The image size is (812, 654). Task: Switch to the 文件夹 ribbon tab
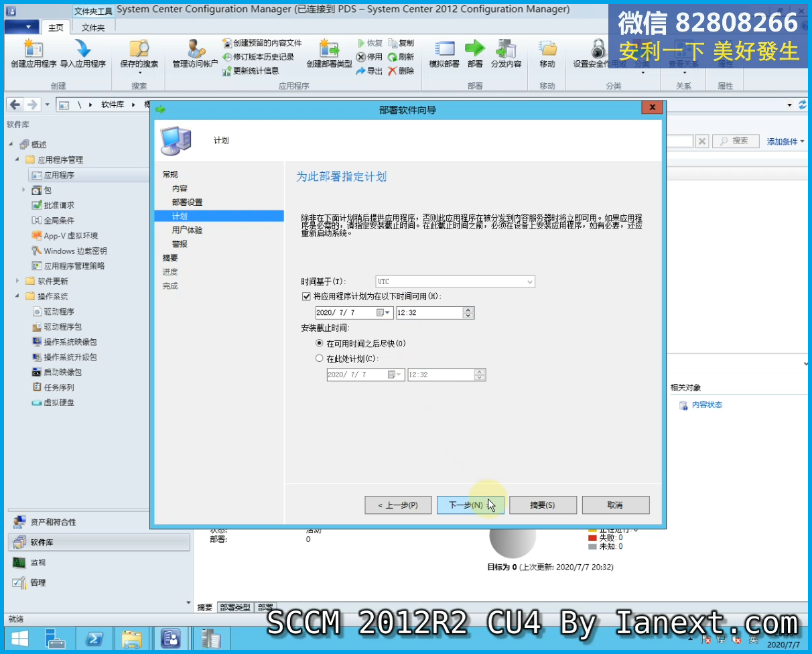coord(93,27)
